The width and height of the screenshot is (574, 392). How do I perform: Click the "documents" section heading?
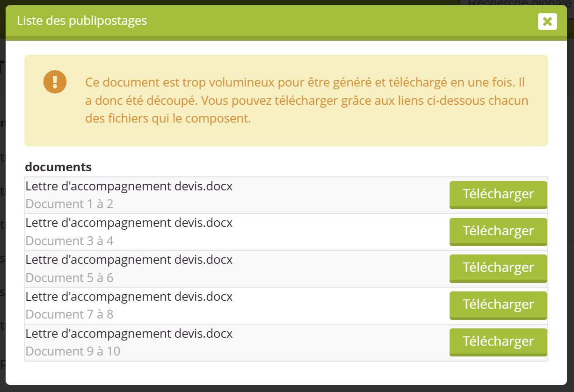click(x=58, y=167)
